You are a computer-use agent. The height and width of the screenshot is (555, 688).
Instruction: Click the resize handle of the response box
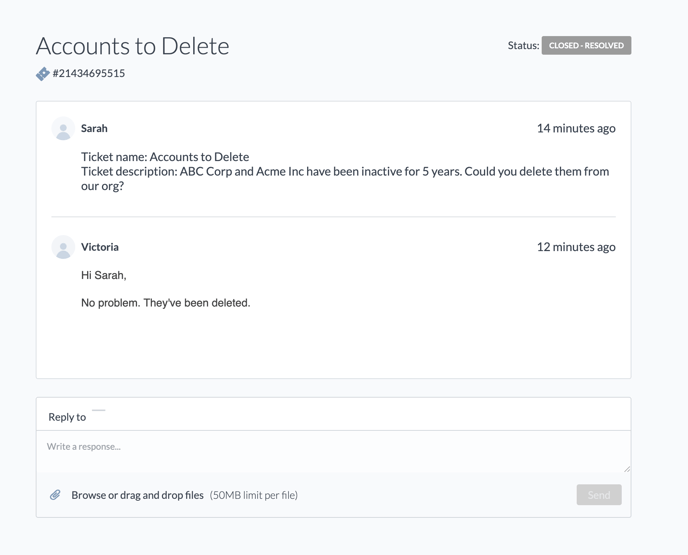click(626, 467)
